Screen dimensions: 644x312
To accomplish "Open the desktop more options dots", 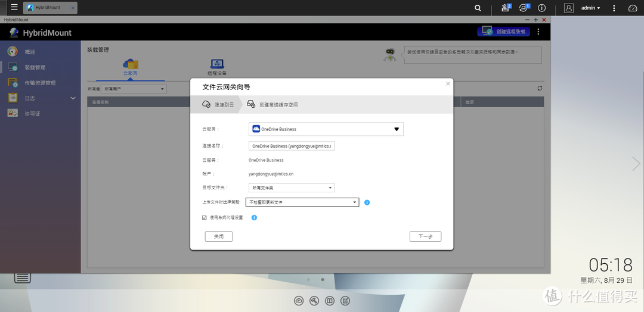I will [x=614, y=8].
